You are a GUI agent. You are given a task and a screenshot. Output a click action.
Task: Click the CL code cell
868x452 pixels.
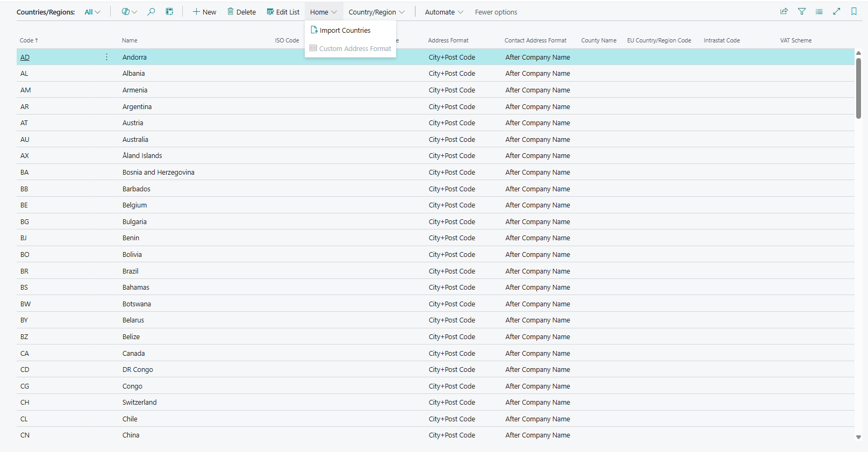click(x=24, y=419)
